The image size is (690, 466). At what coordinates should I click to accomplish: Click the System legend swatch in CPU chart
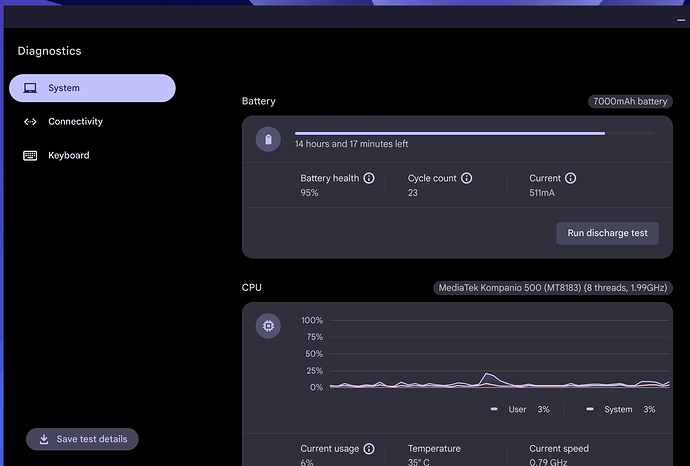590,409
